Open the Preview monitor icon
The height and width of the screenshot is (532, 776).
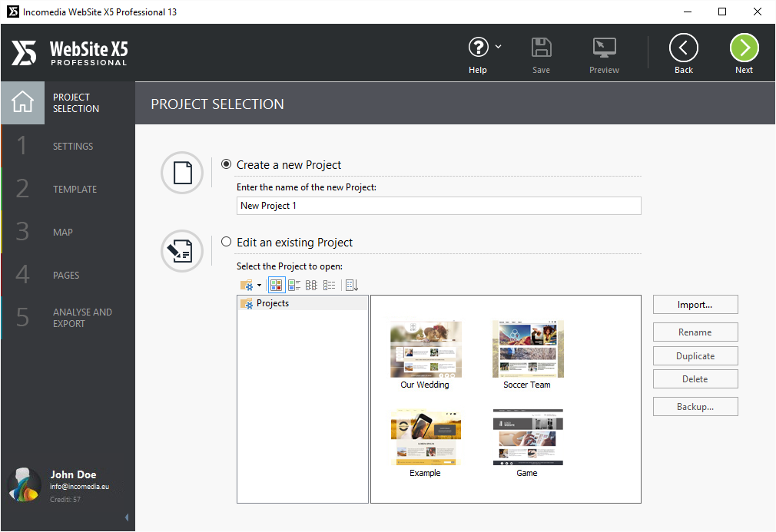(604, 48)
